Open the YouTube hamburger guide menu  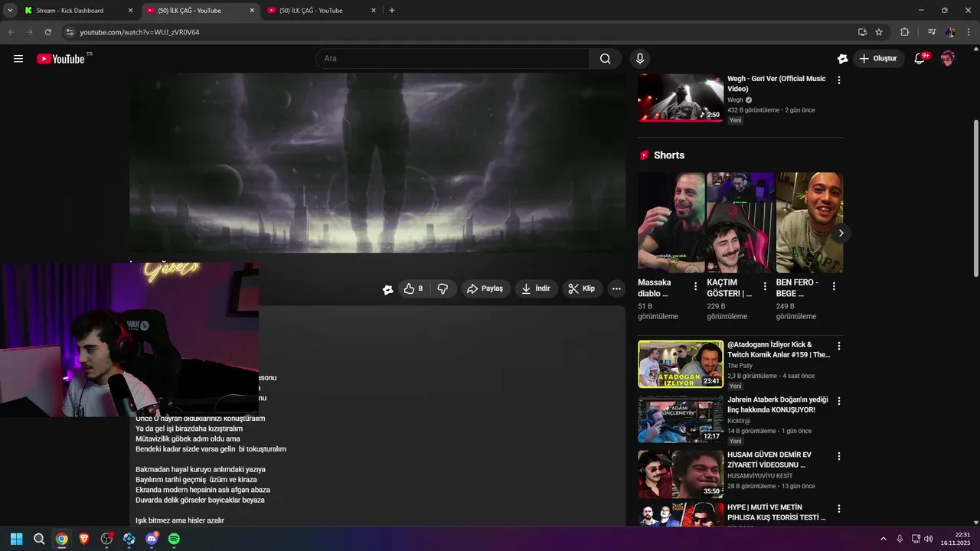click(x=18, y=59)
